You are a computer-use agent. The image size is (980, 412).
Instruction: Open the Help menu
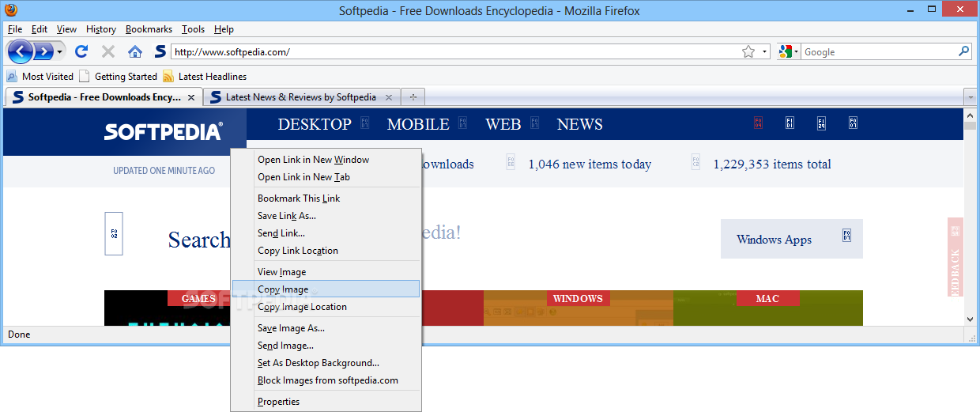point(224,29)
